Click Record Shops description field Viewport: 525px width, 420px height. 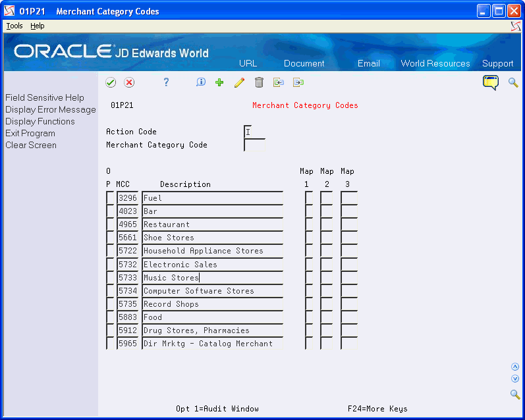click(x=213, y=304)
